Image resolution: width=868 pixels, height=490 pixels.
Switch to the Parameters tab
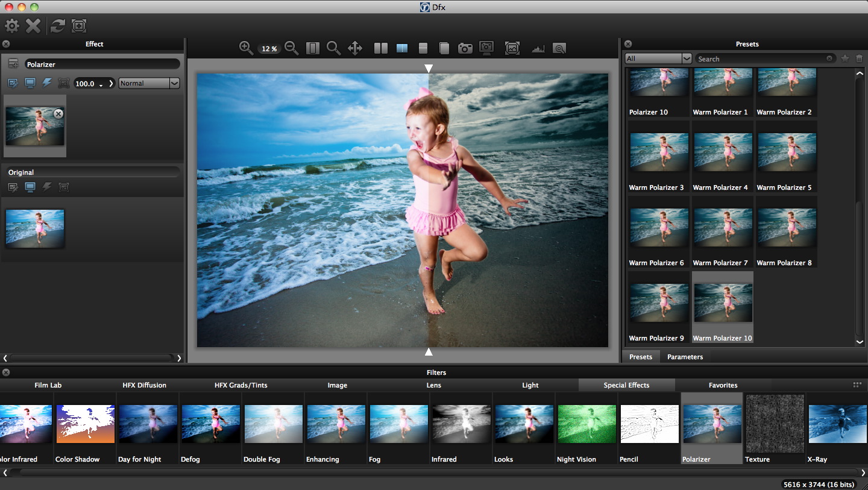coord(685,357)
